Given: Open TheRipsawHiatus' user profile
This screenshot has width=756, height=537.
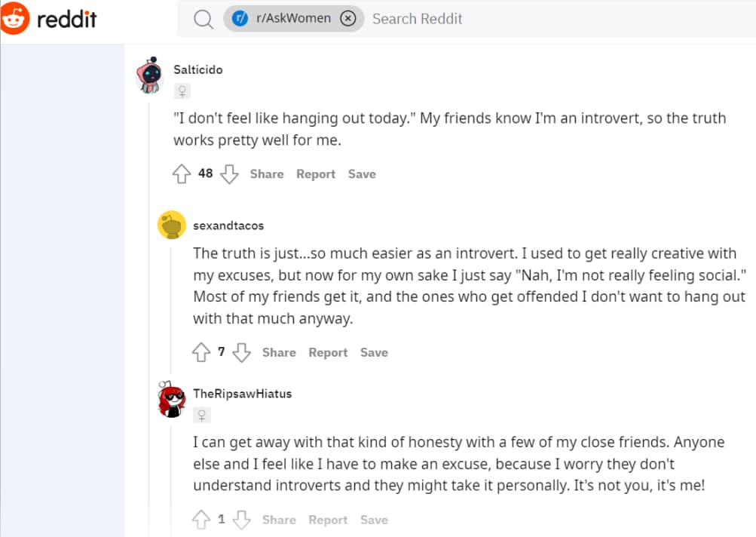Looking at the screenshot, I should click(242, 393).
